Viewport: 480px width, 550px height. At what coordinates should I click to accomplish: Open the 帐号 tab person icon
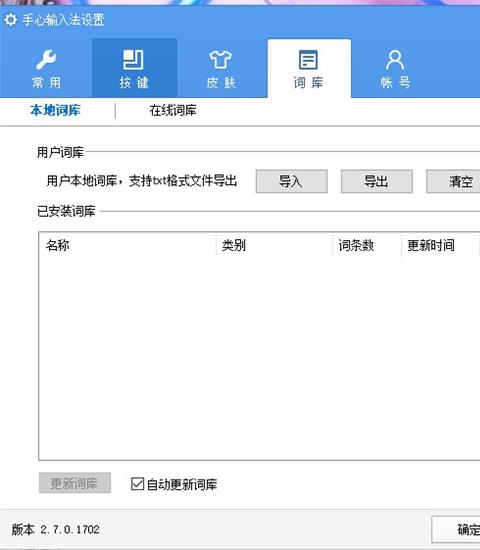395,60
